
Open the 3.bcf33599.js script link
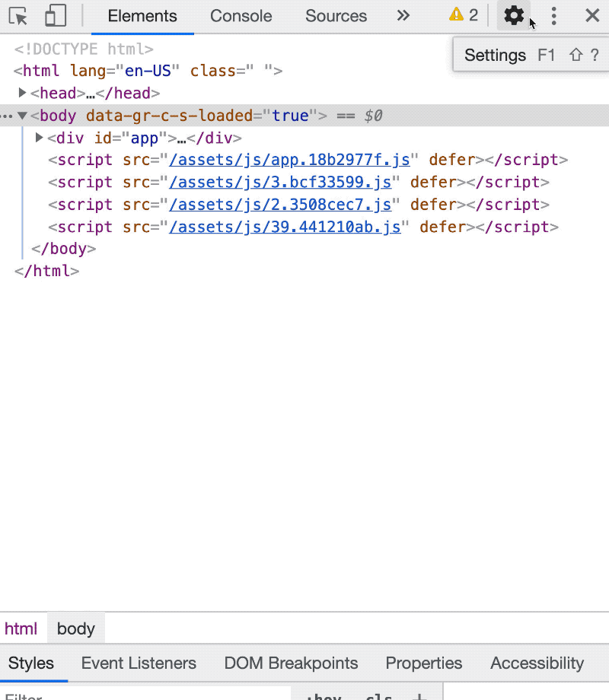click(x=280, y=183)
